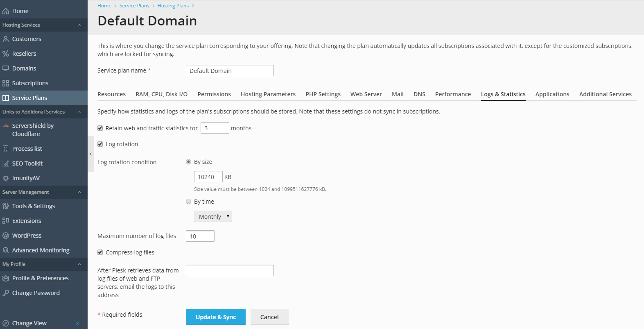Click the Maximum number of log files field
This screenshot has height=329, width=644.
click(200, 236)
